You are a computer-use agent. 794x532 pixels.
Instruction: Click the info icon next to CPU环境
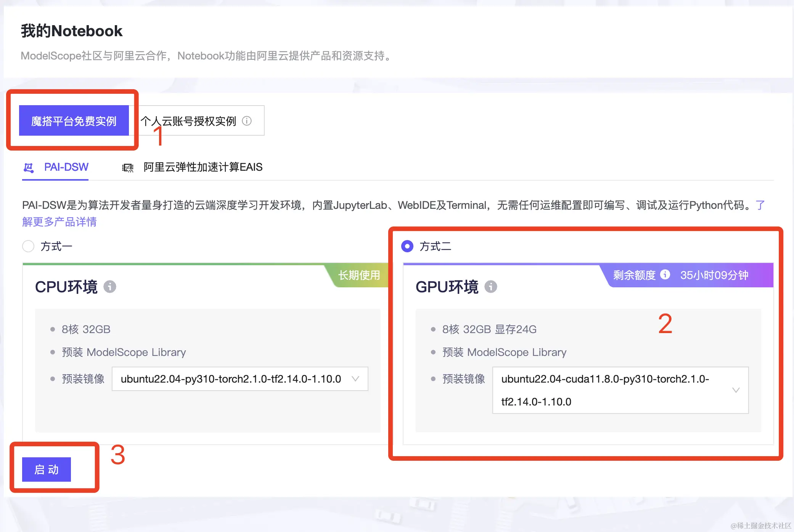[x=110, y=287]
